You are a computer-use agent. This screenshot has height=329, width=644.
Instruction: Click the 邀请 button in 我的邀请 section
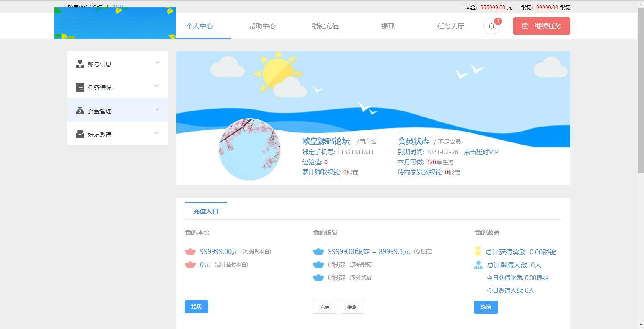486,307
